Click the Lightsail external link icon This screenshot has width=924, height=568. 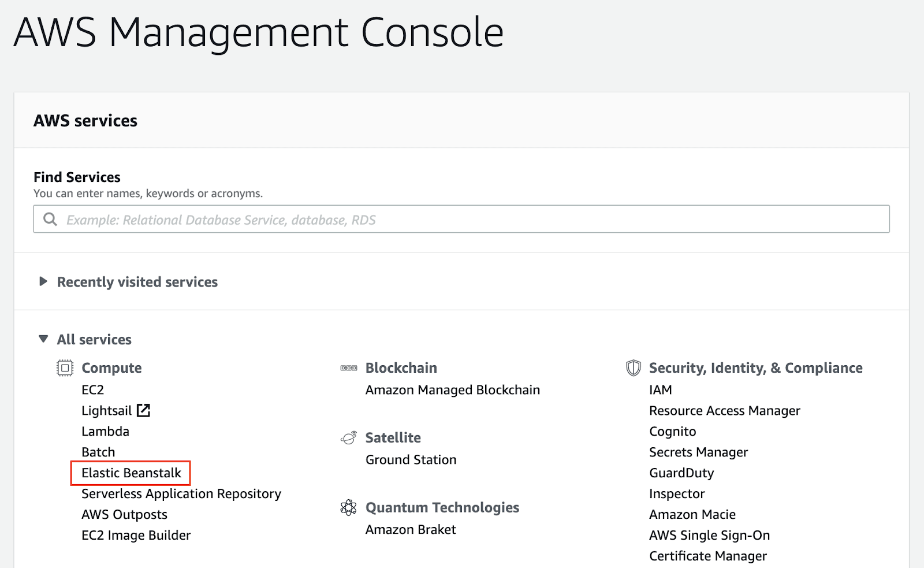(x=143, y=411)
